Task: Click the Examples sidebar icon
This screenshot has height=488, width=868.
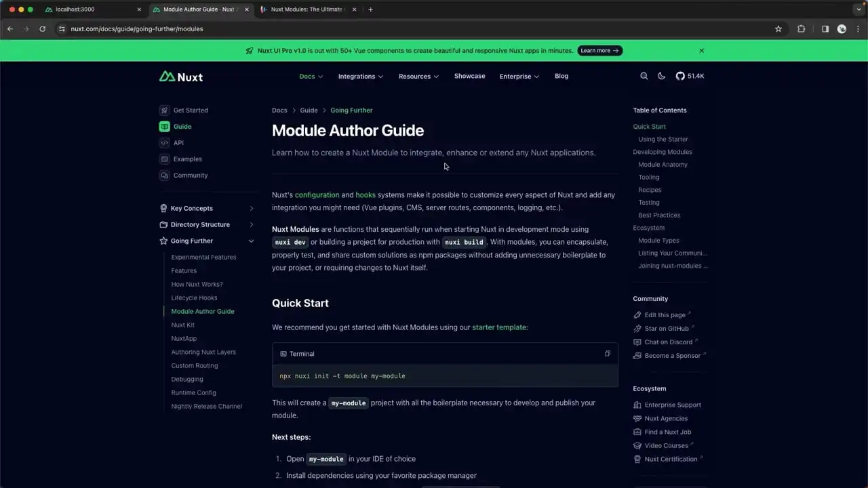Action: 164,159
